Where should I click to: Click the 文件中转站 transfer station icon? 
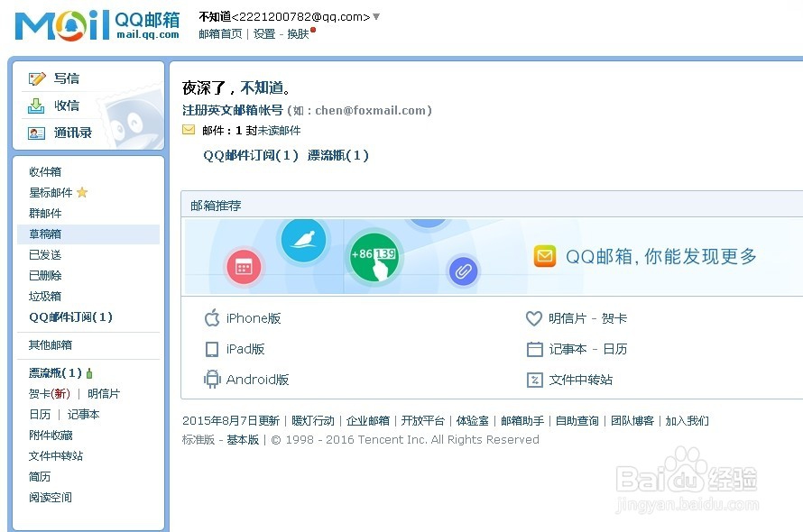pyautogui.click(x=534, y=380)
